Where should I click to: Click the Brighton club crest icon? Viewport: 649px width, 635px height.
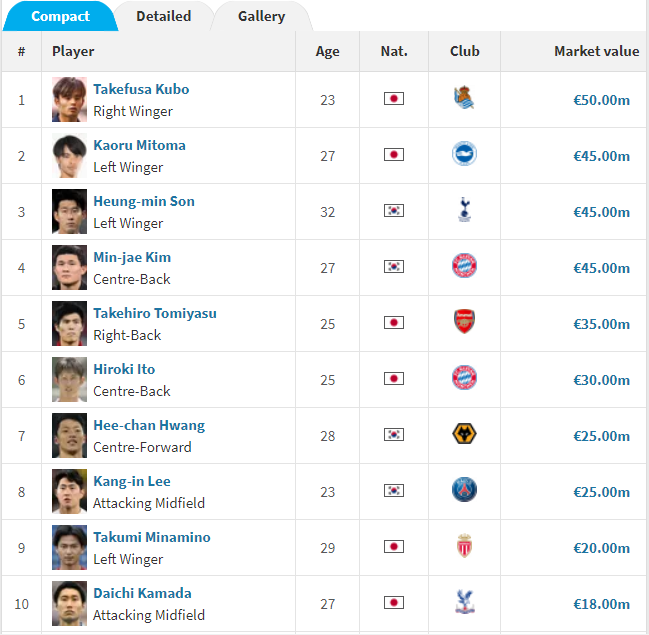tap(464, 154)
